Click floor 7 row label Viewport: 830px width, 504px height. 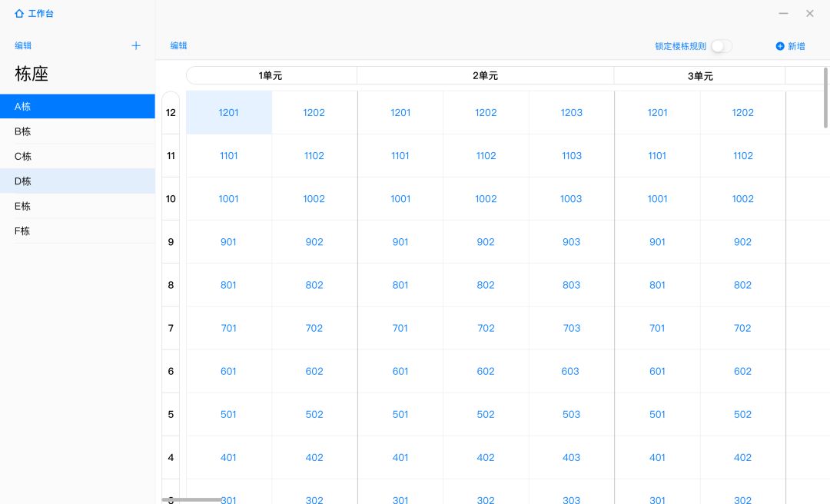pos(171,328)
